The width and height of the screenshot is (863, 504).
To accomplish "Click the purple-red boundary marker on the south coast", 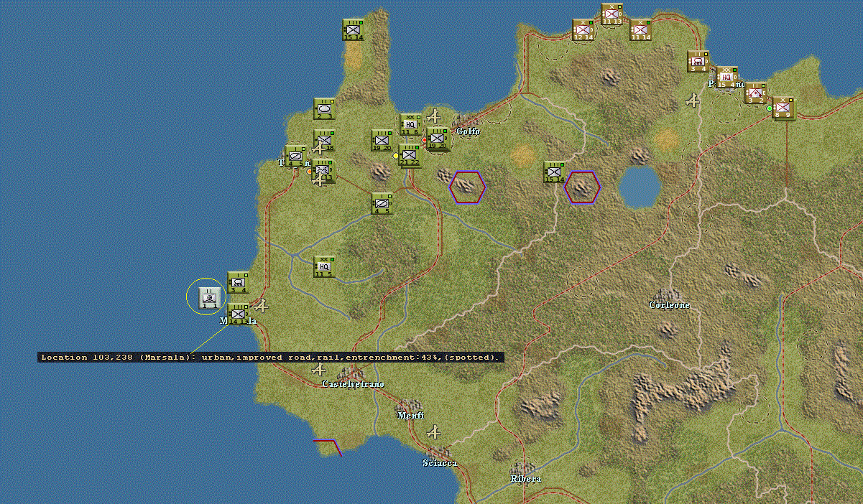I will tap(328, 447).
